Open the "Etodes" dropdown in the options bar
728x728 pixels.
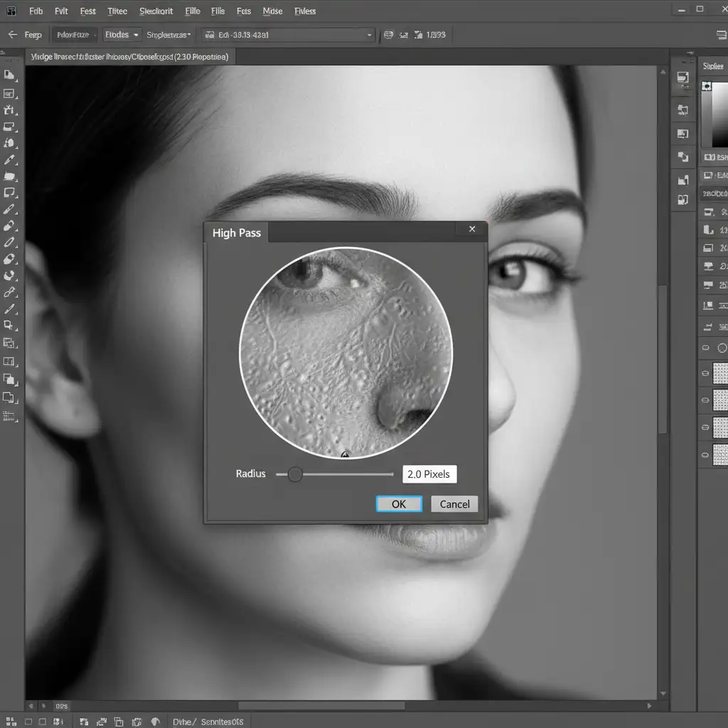coord(122,35)
